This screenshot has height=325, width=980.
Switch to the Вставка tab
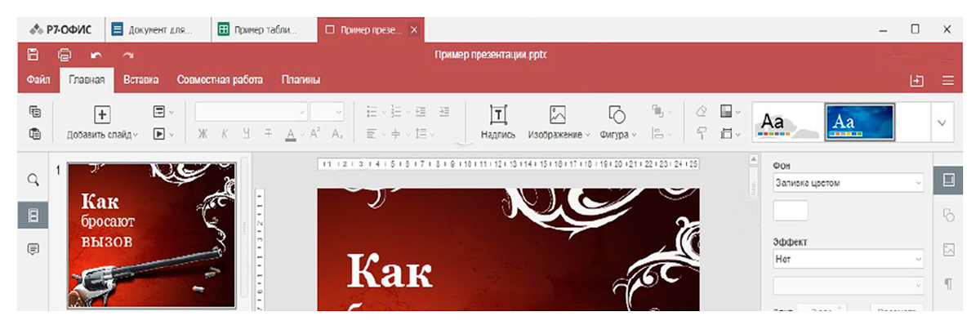(140, 80)
